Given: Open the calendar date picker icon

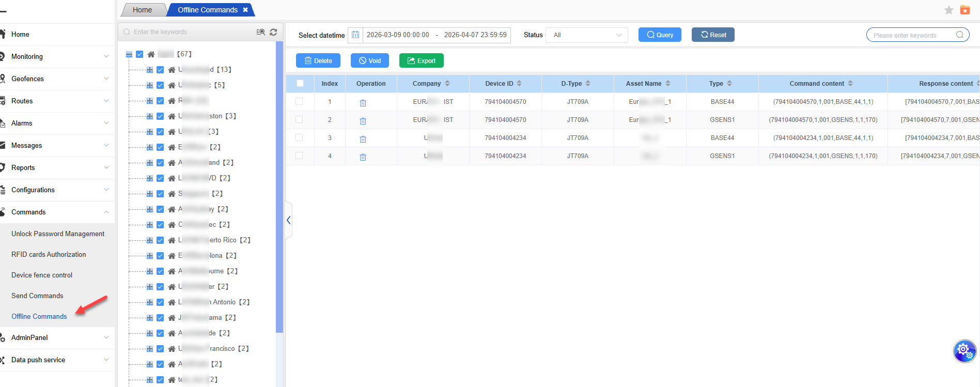Looking at the screenshot, I should click(355, 35).
